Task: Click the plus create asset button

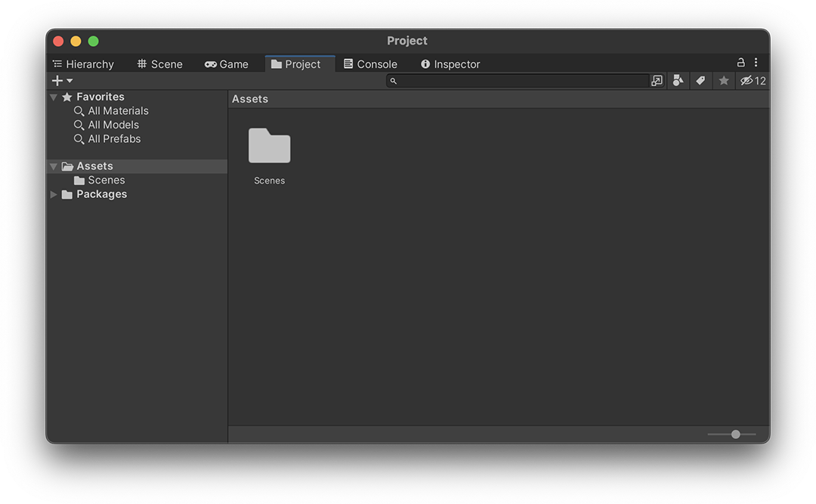Action: [x=57, y=81]
